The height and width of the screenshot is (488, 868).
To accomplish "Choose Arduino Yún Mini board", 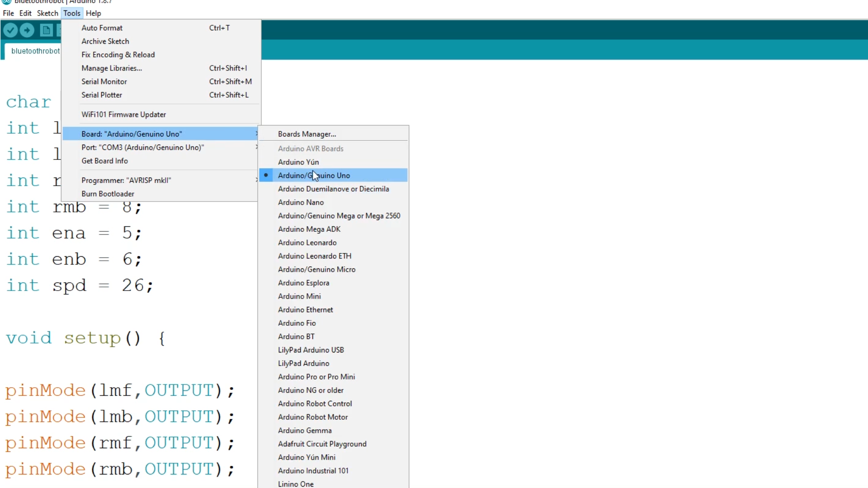I will (x=333, y=458).
